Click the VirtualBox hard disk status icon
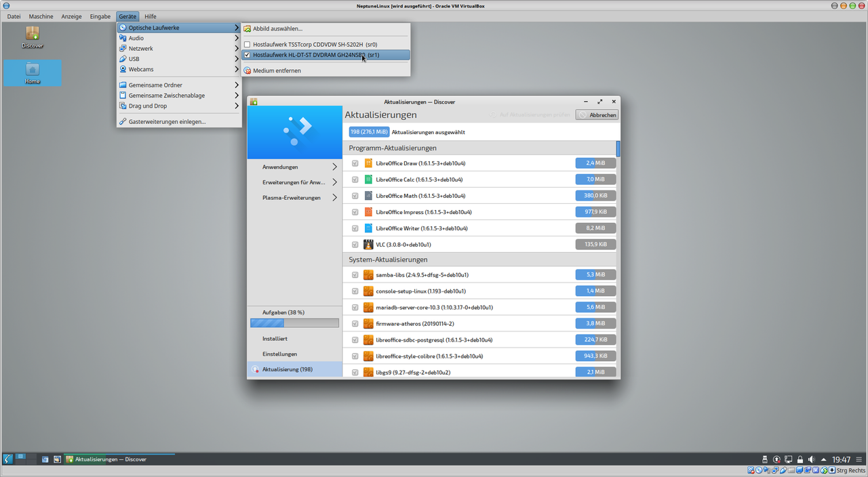 click(751, 470)
